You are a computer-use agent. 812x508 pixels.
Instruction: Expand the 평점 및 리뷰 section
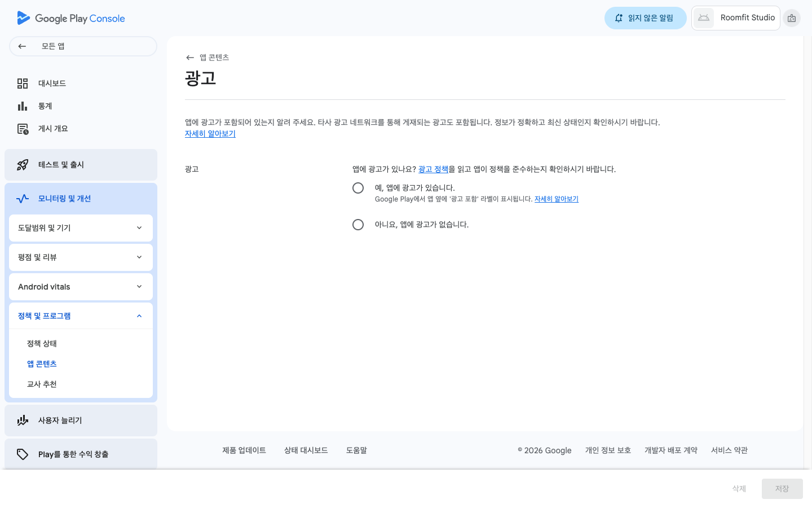tap(81, 257)
